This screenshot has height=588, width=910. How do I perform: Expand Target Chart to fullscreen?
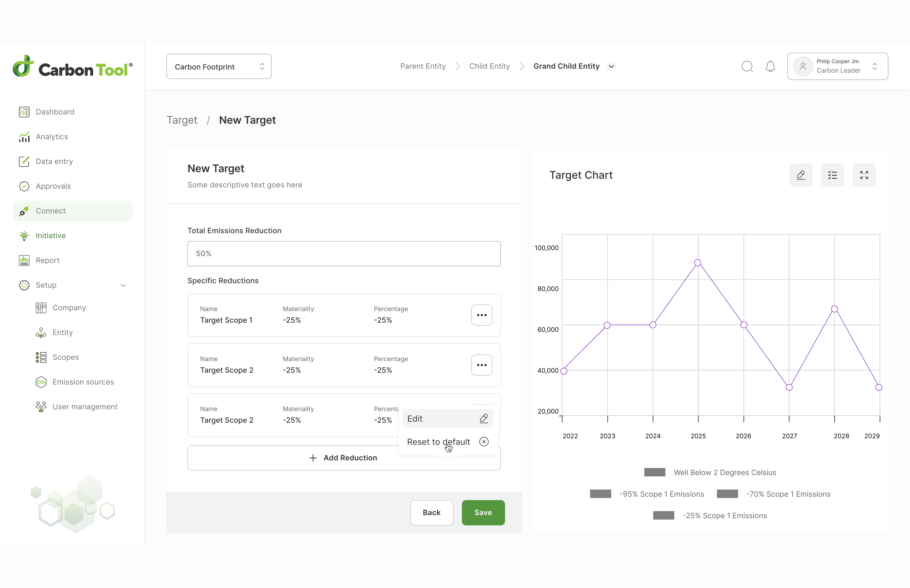pos(864,175)
